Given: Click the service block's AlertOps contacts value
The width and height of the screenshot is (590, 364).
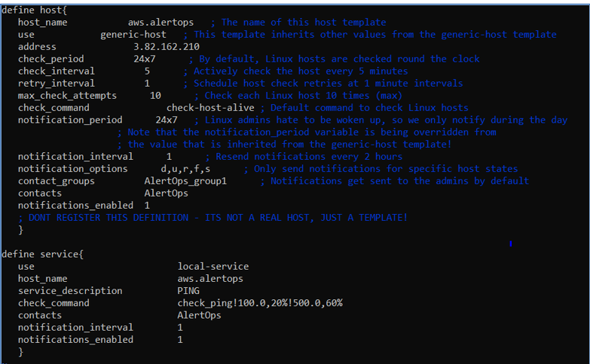Looking at the screenshot, I should point(199,315).
